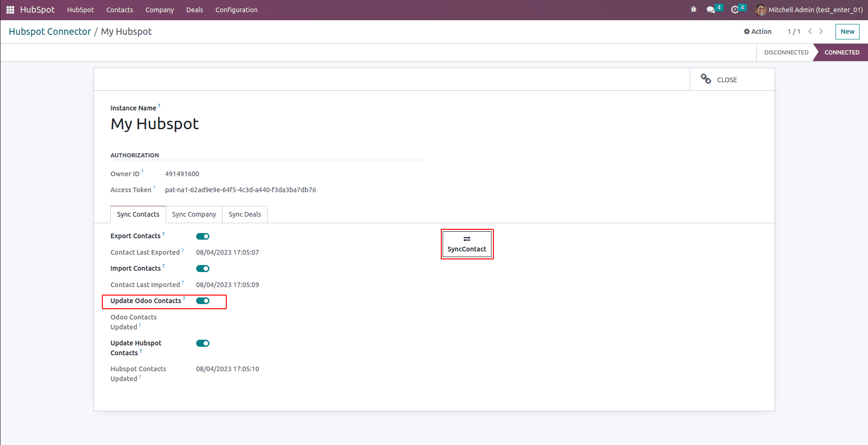The height and width of the screenshot is (445, 868).
Task: Open the conversations chat icon
Action: click(711, 10)
